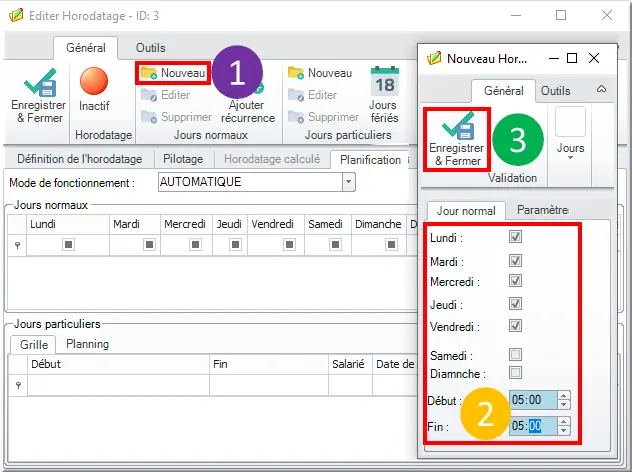The image size is (632, 472).
Task: Toggle Vendredi filter checkbox in grid
Action: (289, 244)
